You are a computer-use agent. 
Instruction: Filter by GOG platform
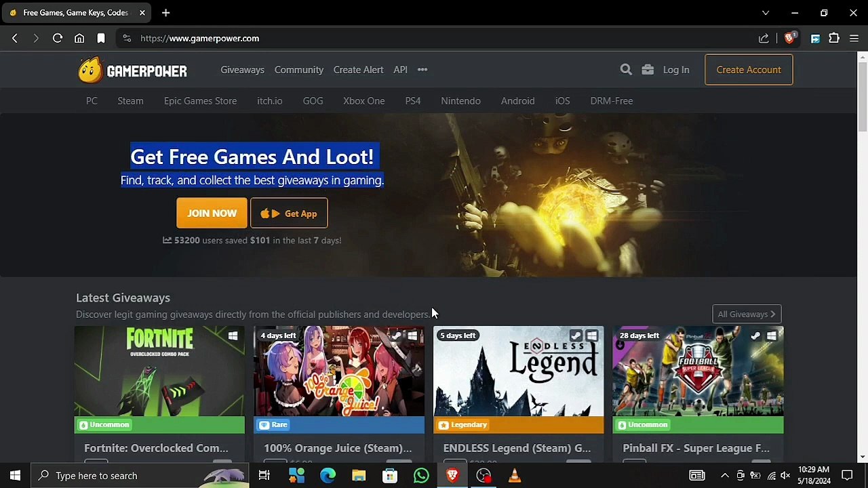point(313,101)
